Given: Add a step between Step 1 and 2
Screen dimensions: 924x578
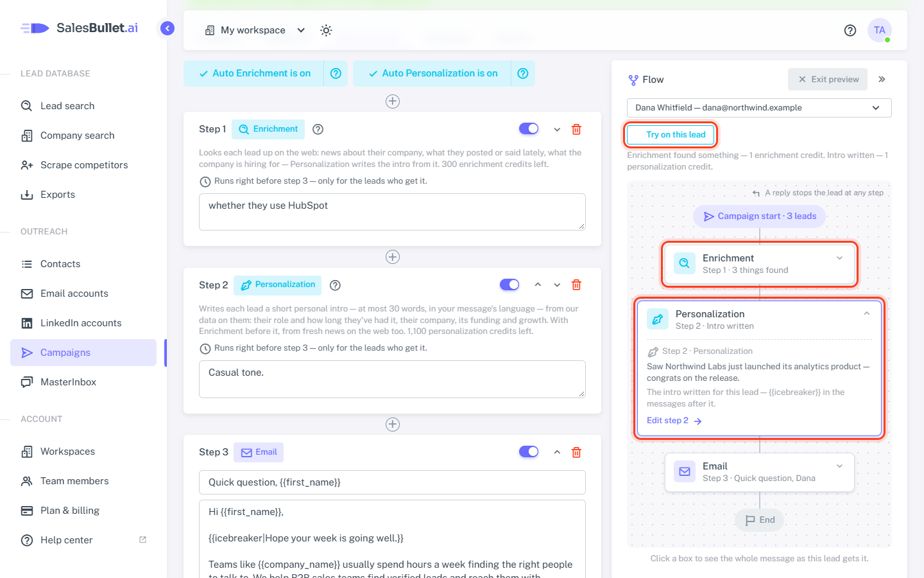Looking at the screenshot, I should (393, 257).
